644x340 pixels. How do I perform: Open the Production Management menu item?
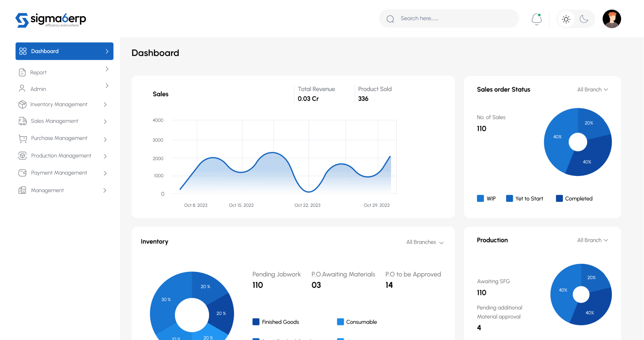pyautogui.click(x=61, y=156)
